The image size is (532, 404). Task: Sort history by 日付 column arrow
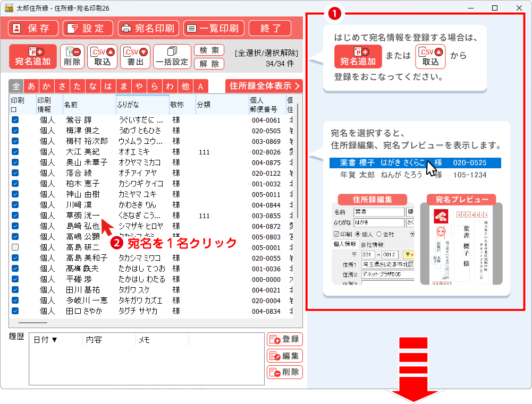tap(54, 340)
